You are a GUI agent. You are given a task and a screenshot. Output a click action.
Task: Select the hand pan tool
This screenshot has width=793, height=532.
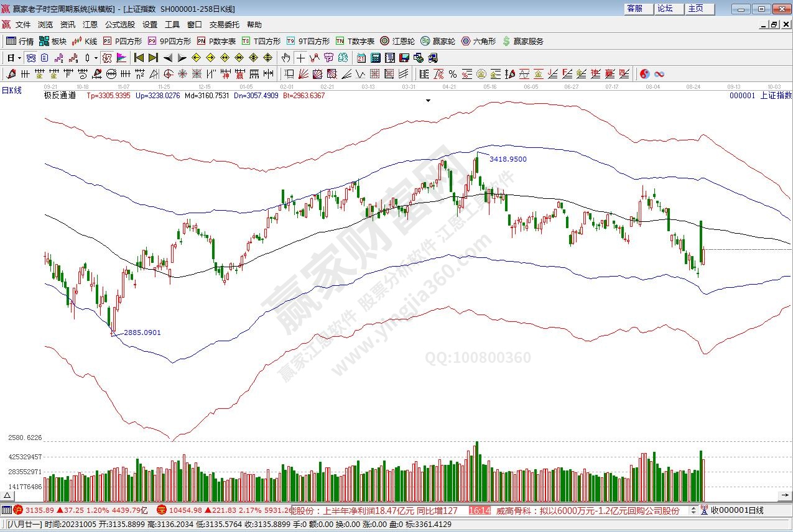pyautogui.click(x=285, y=58)
